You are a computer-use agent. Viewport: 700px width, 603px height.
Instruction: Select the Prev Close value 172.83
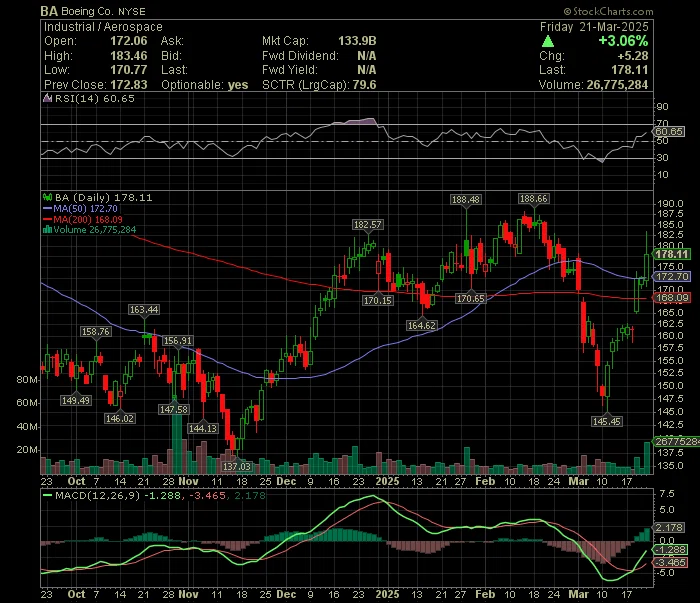[129, 85]
